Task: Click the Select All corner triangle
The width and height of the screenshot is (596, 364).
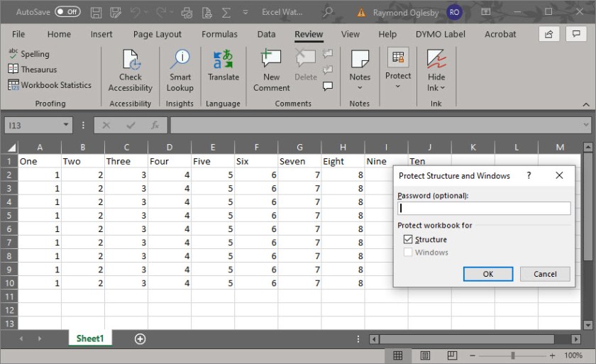Action: 11,147
